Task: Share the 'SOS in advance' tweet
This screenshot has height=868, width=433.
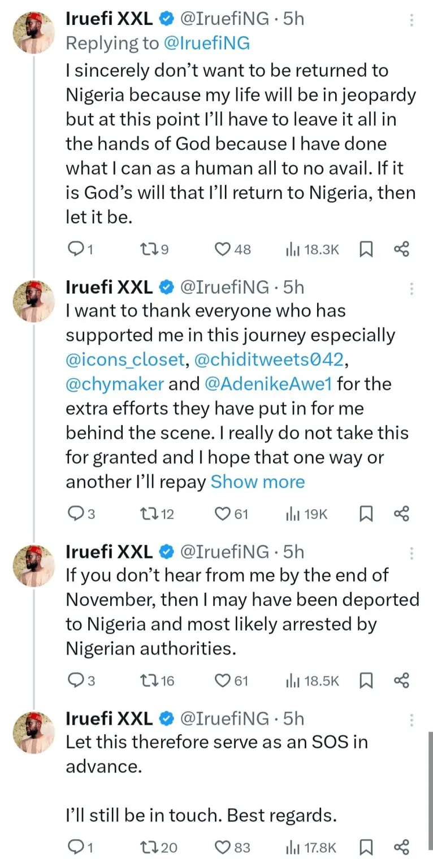Action: (401, 847)
